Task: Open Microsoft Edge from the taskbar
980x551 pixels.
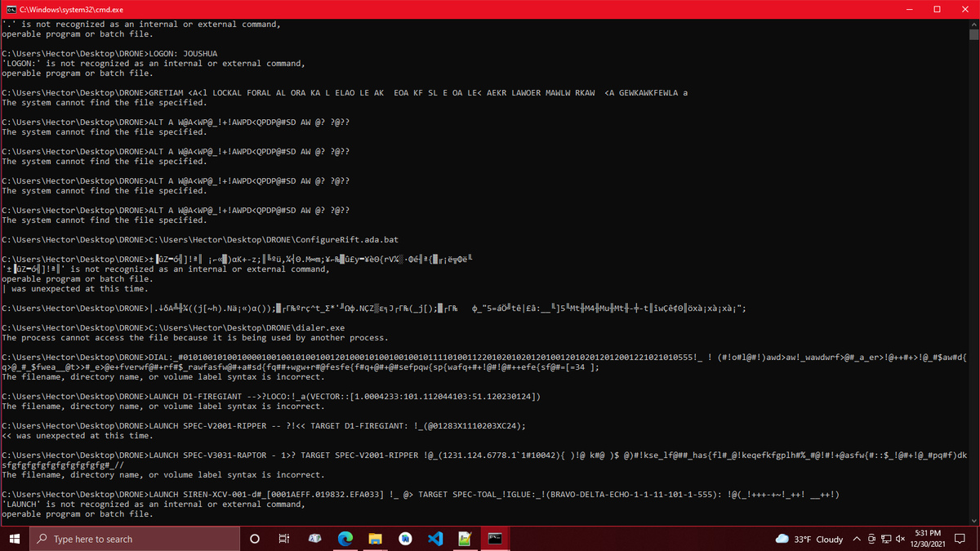Action: point(345,539)
